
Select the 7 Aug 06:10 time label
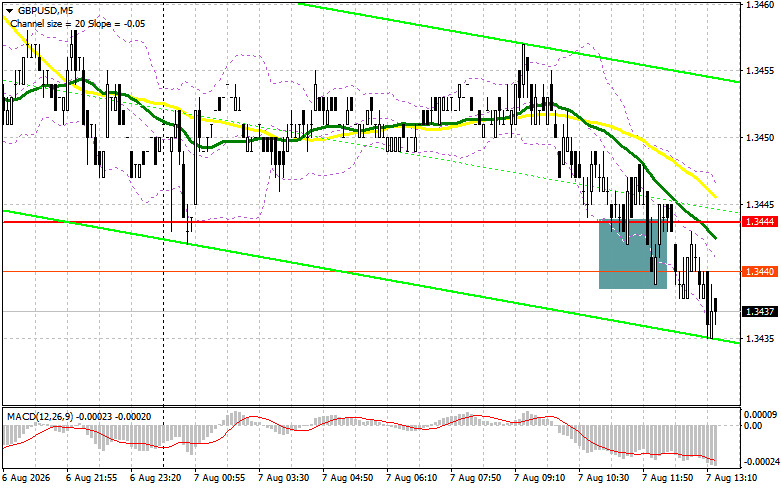coord(412,478)
